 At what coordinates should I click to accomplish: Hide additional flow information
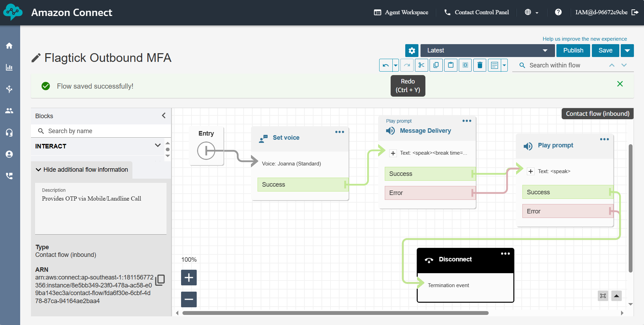tap(82, 170)
